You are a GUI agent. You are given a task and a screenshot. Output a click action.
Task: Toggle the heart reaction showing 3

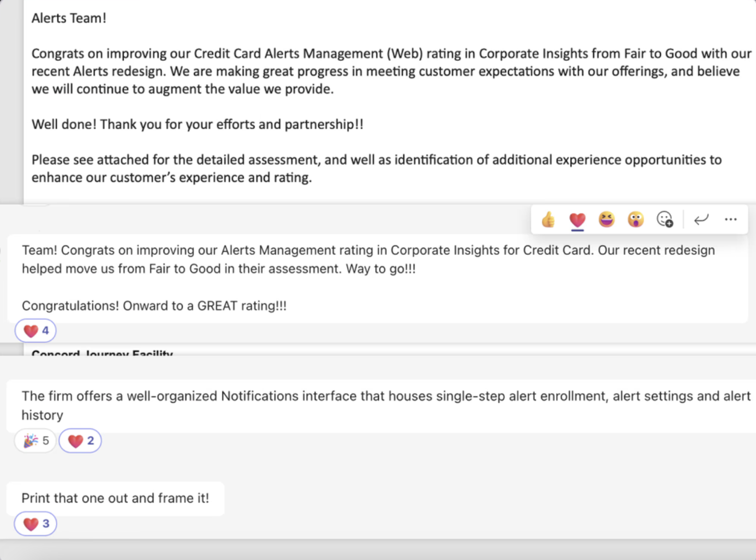(36, 524)
